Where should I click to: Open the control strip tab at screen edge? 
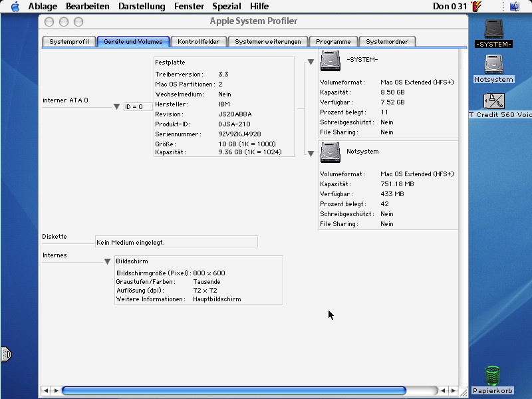pyautogui.click(x=6, y=354)
